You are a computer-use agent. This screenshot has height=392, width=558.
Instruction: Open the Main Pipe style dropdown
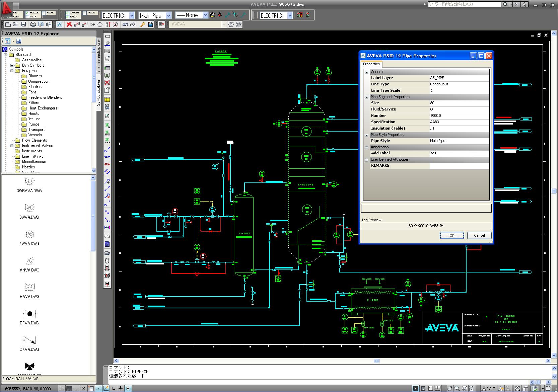coord(168,15)
